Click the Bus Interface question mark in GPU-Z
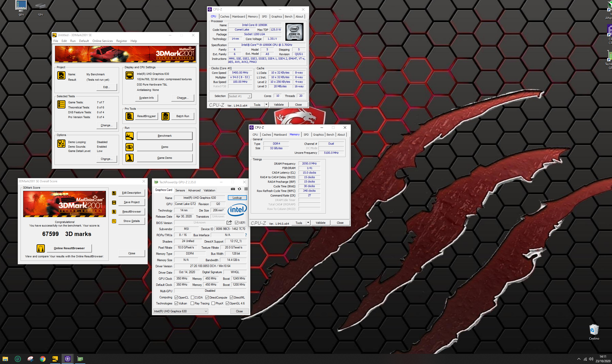Viewport: 612px width, 364px height. click(246, 235)
